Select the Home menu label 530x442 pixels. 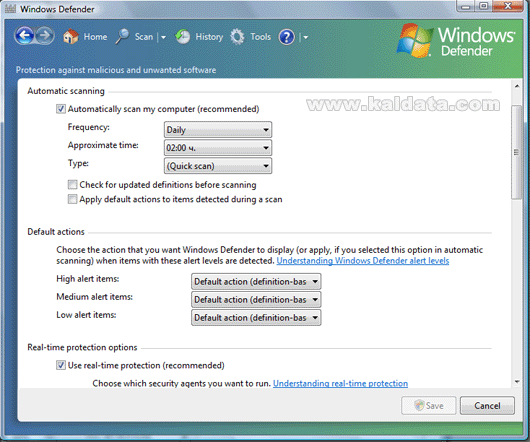[x=95, y=36]
